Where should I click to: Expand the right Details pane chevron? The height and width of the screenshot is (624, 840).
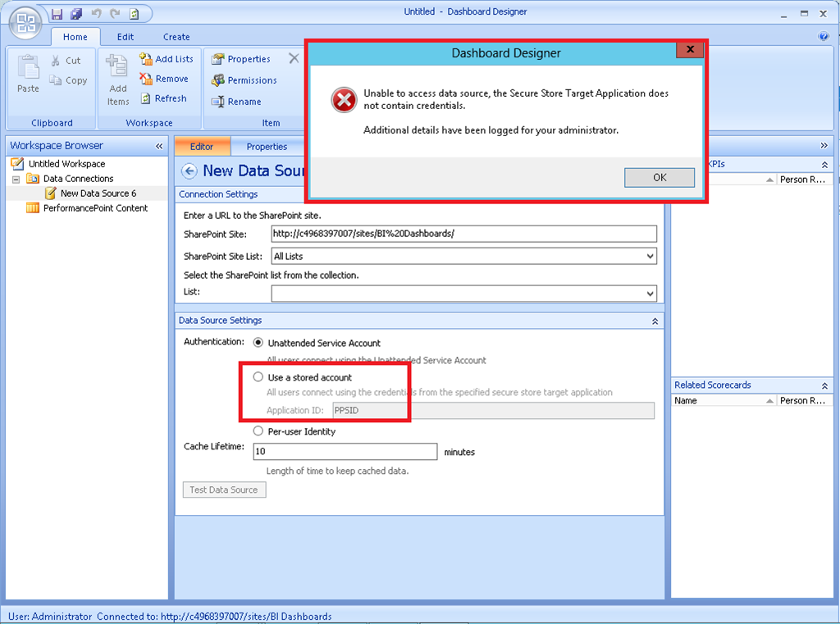(x=824, y=146)
